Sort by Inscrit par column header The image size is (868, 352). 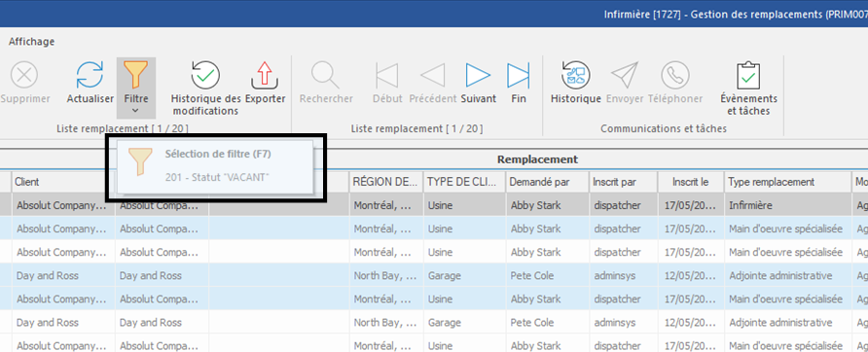point(623,182)
